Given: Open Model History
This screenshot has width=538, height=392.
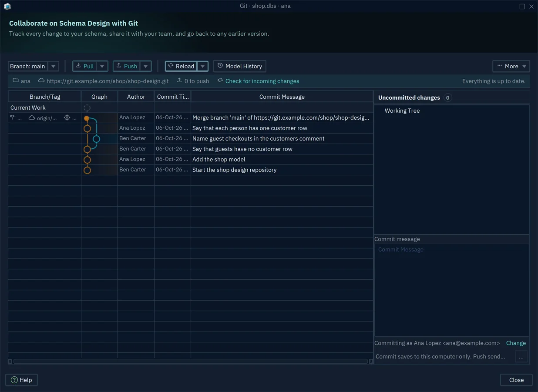Looking at the screenshot, I should [x=239, y=66].
